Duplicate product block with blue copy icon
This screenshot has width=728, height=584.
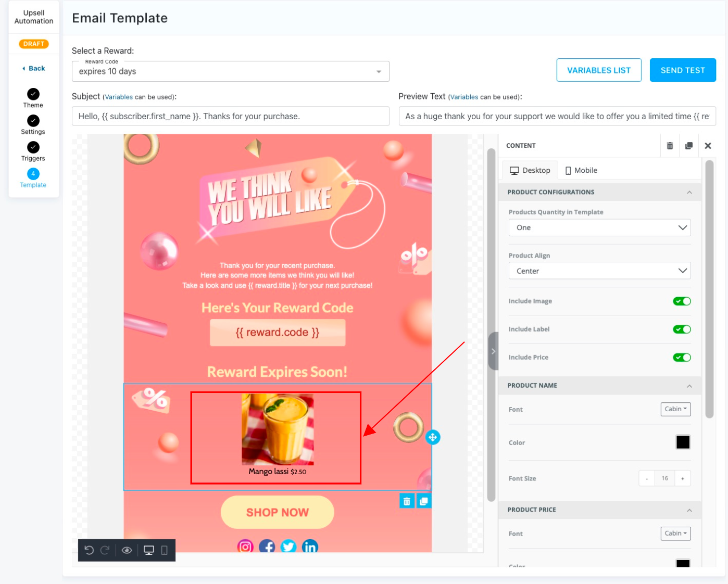pos(424,501)
